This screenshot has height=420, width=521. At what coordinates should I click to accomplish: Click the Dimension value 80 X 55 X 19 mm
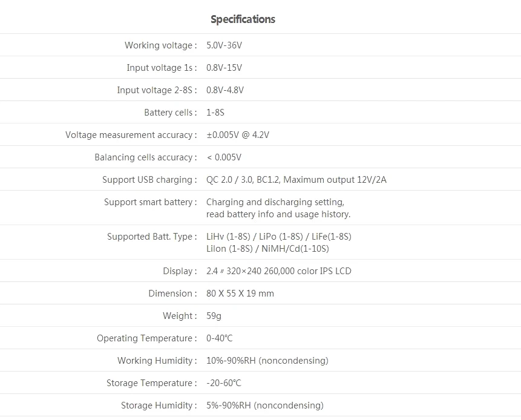coord(240,294)
